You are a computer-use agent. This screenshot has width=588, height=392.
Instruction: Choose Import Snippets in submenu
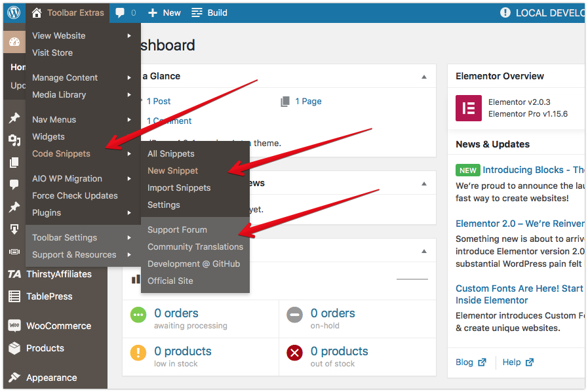pyautogui.click(x=179, y=188)
